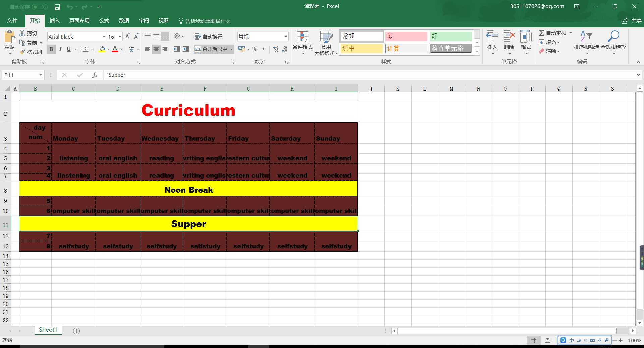644x348 pixels.
Task: Click the 共享 Share button
Action: click(x=632, y=21)
